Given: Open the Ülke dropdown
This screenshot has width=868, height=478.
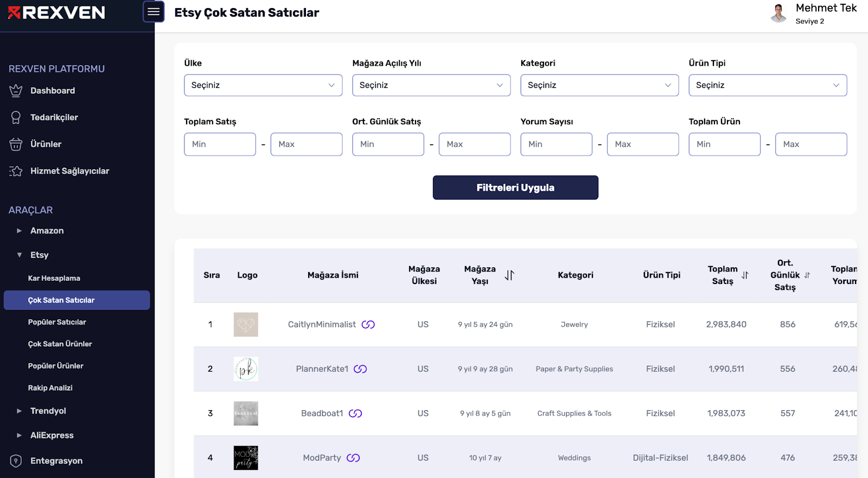Looking at the screenshot, I should [x=263, y=85].
